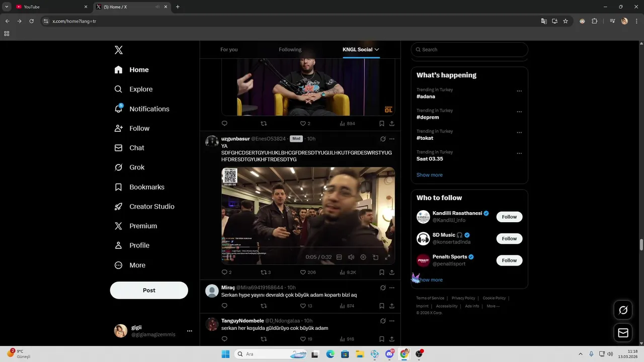Open more options on TanguyNdombele's post
This screenshot has width=644, height=362.
(392, 321)
